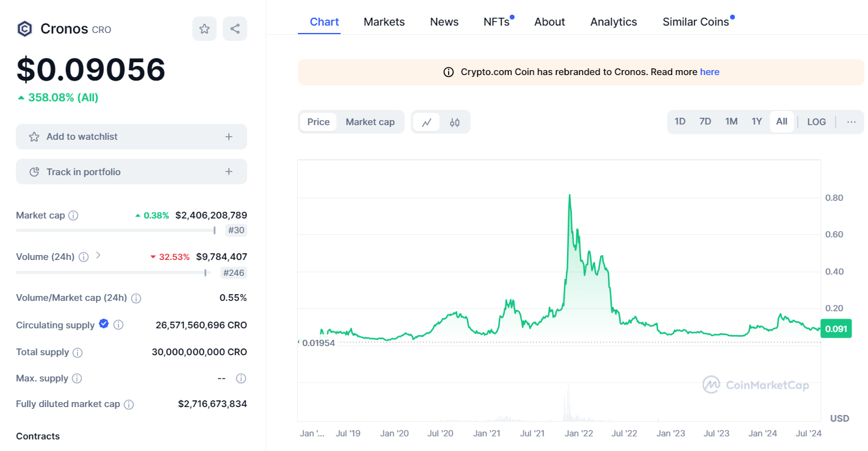
Task: Click the Market cap rank progress bar
Action: [x=116, y=230]
